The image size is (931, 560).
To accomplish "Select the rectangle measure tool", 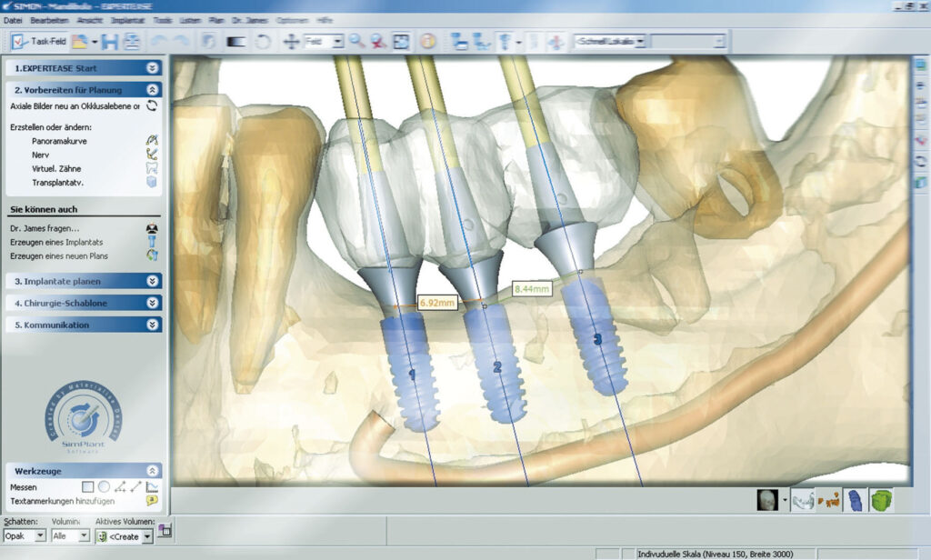I will coord(88,487).
